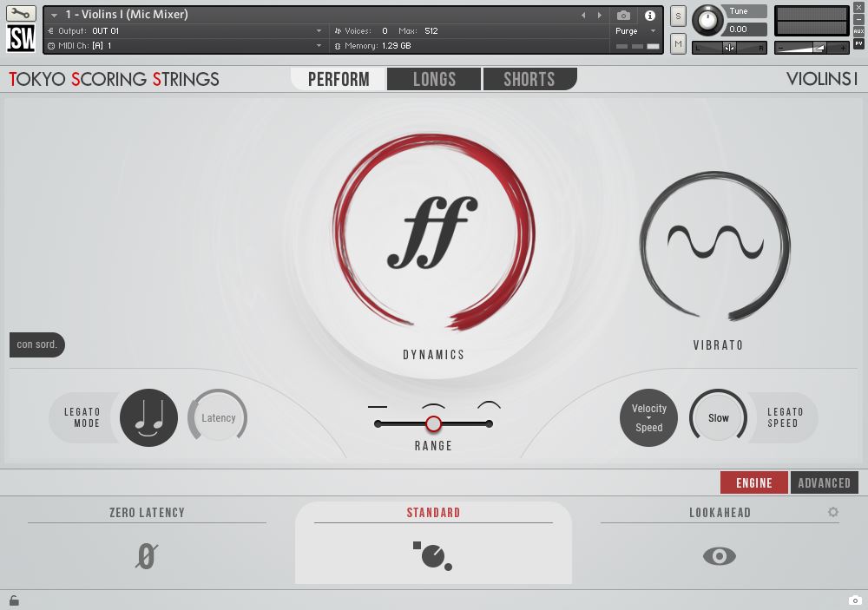Solo the instrument with S button
Image resolution: width=868 pixels, height=610 pixels.
click(678, 16)
